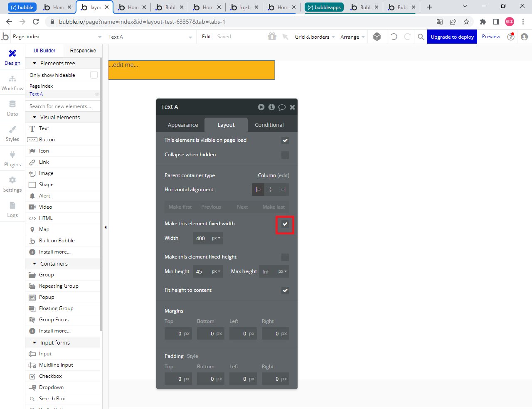This screenshot has height=409, width=532.
Task: Switch to the Appearance tab
Action: [x=182, y=125]
